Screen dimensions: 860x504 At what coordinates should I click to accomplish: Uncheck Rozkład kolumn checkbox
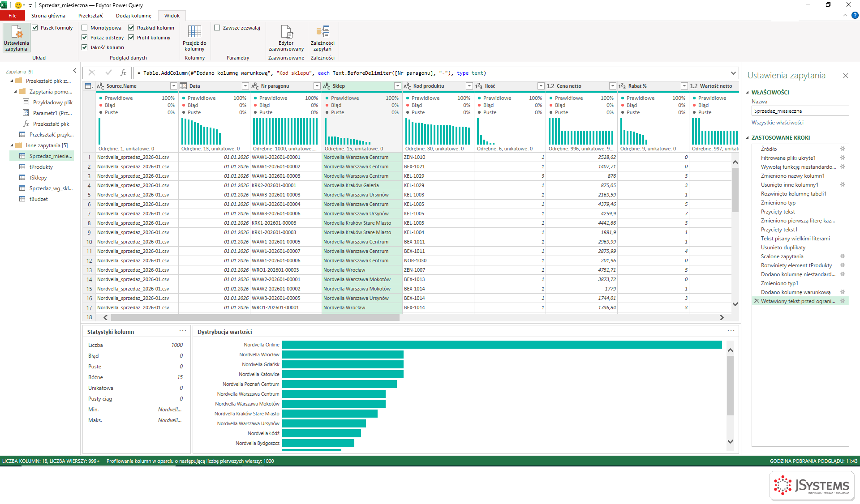point(131,28)
